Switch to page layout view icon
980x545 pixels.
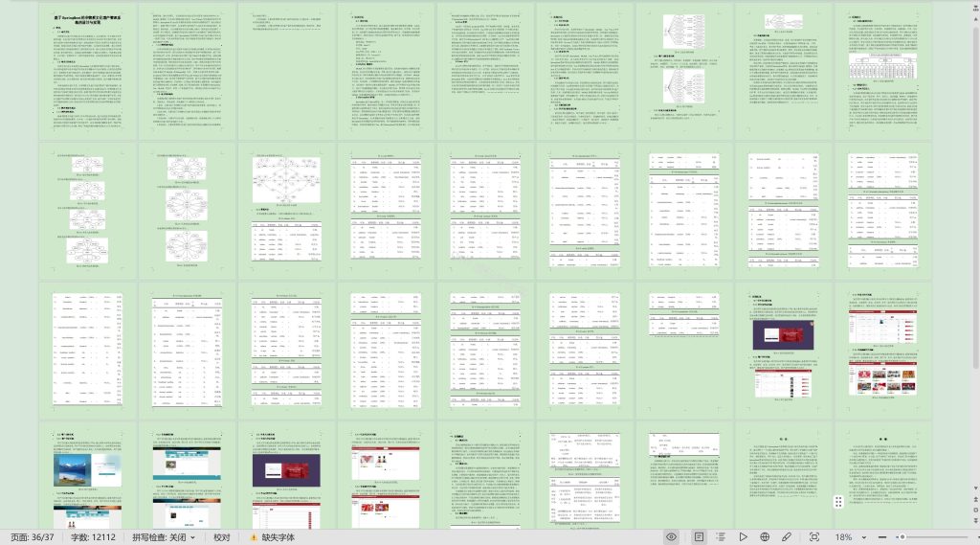(699, 537)
